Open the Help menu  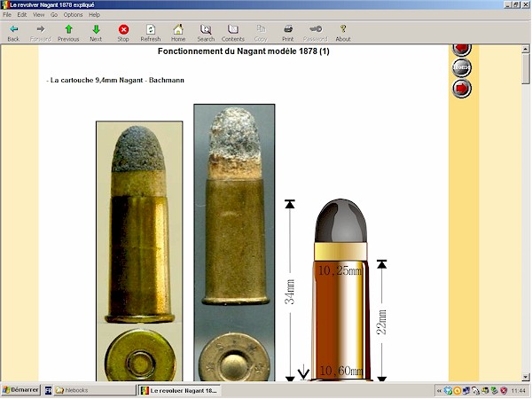[94, 14]
